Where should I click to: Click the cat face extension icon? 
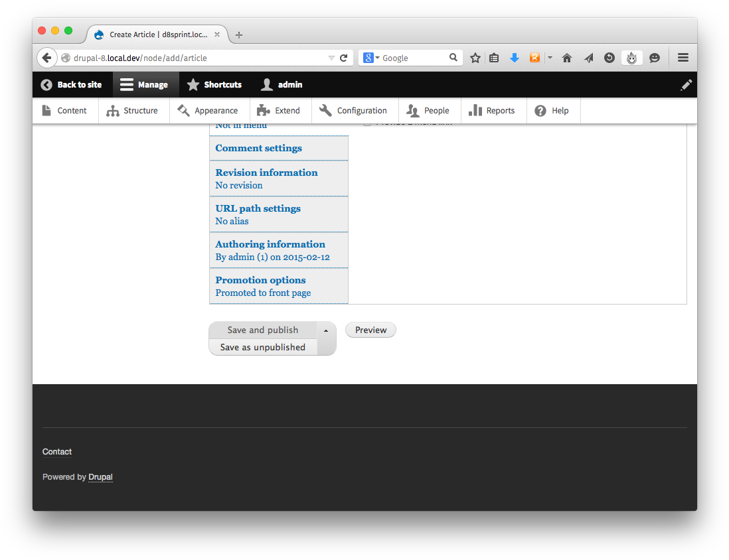(631, 58)
